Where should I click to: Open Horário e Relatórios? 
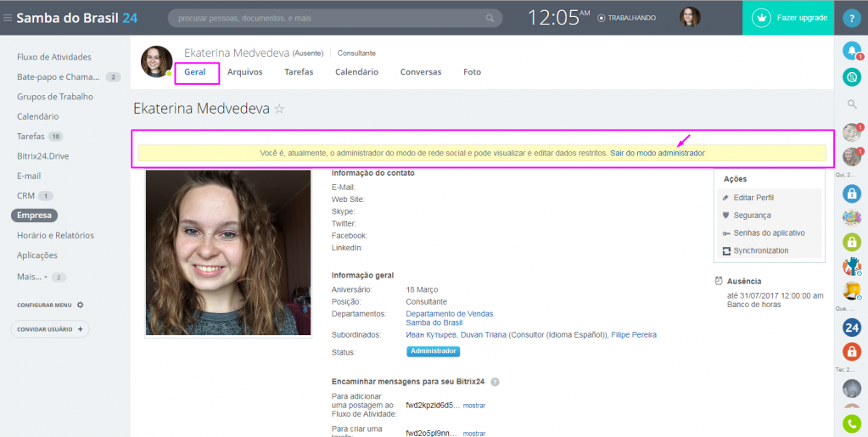[55, 235]
